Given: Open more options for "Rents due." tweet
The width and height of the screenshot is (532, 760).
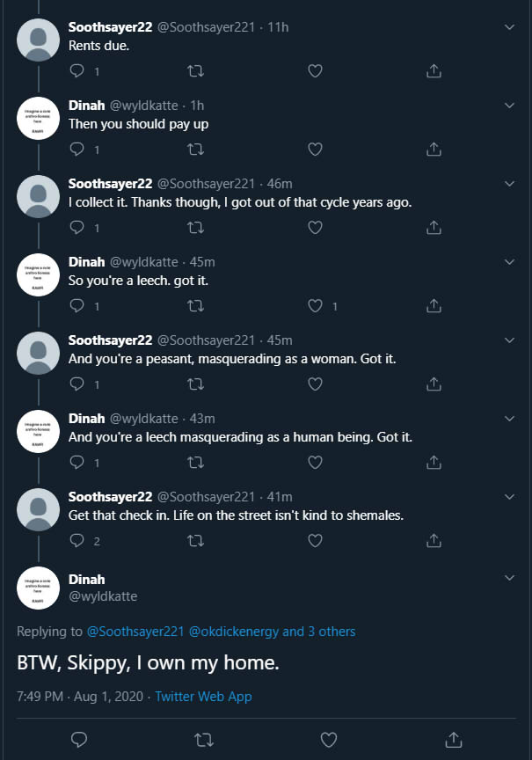Looking at the screenshot, I should pos(509,27).
